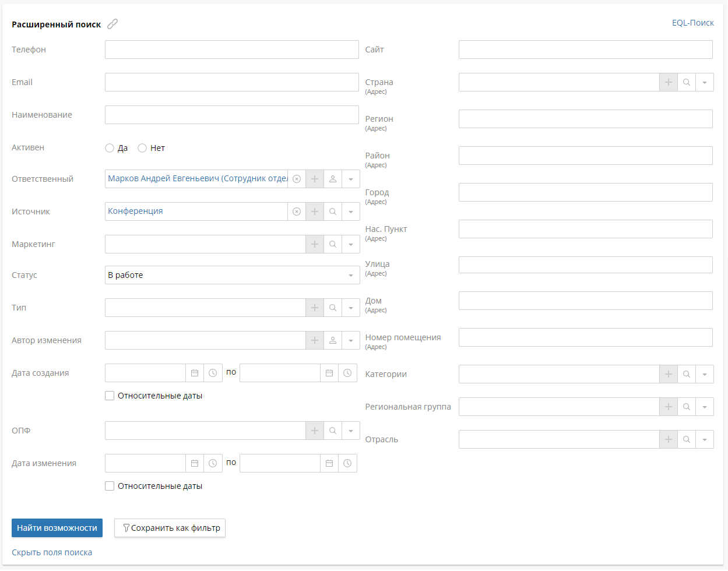Image resolution: width=728 pixels, height=571 pixels.
Task: Clear the Источник field Конференция value
Action: (297, 212)
